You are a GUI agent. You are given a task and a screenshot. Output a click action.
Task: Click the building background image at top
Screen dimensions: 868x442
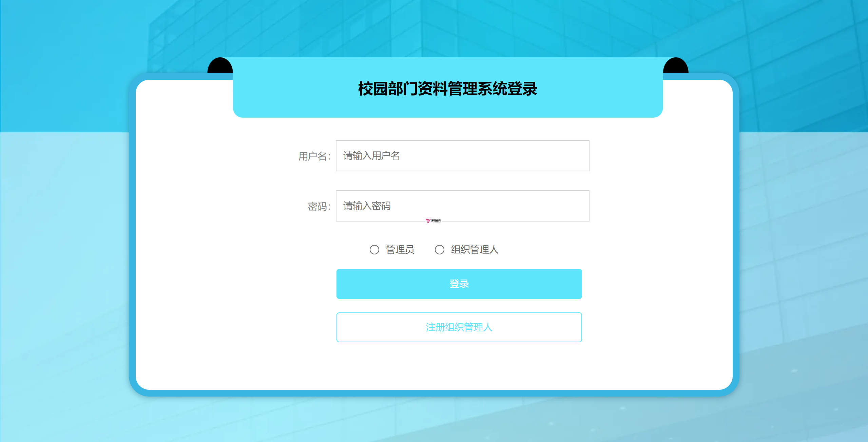(x=434, y=27)
